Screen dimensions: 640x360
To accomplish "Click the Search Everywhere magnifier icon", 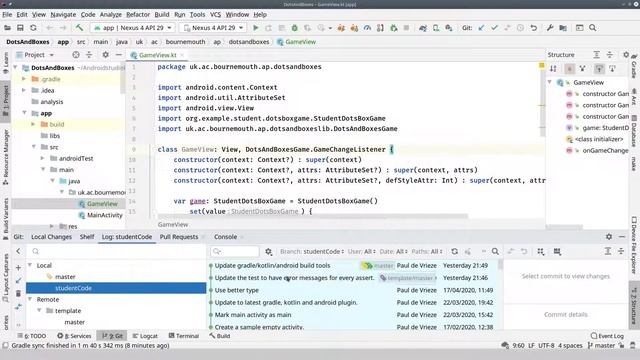I will pyautogui.click(x=593, y=28).
